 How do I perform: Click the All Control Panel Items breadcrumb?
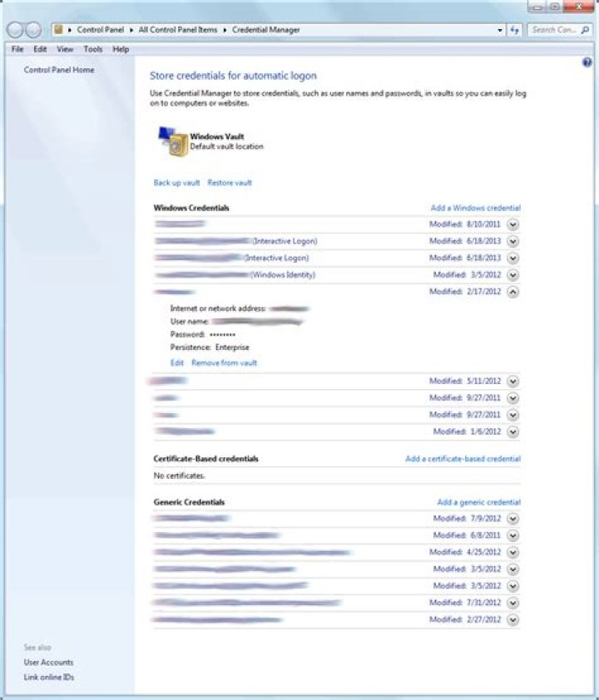click(178, 30)
